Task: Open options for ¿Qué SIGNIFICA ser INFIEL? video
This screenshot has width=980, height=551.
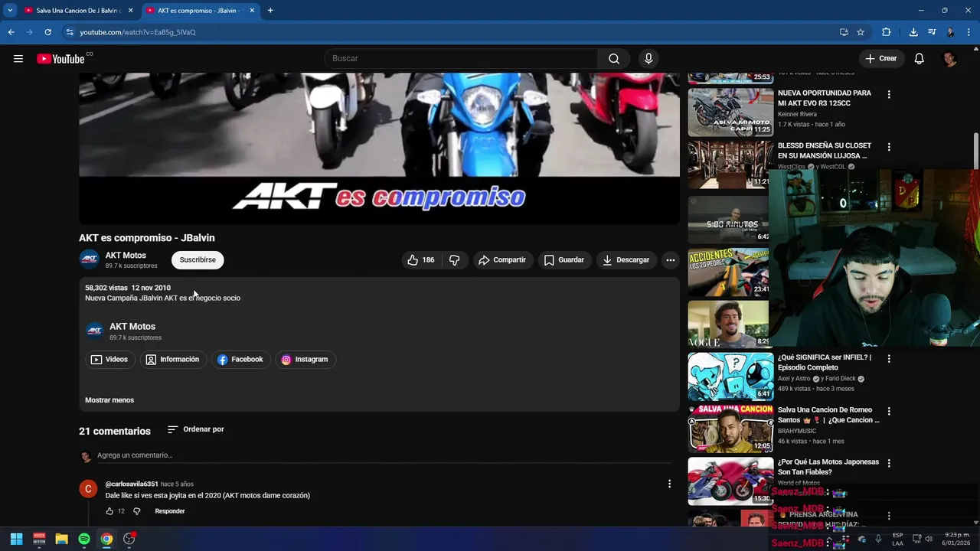Action: click(889, 359)
